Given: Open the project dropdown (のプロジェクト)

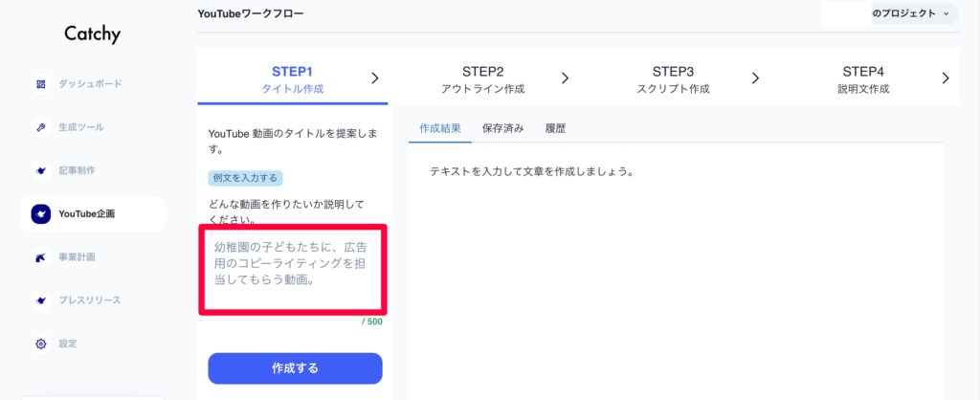Looking at the screenshot, I should pyautogui.click(x=890, y=13).
